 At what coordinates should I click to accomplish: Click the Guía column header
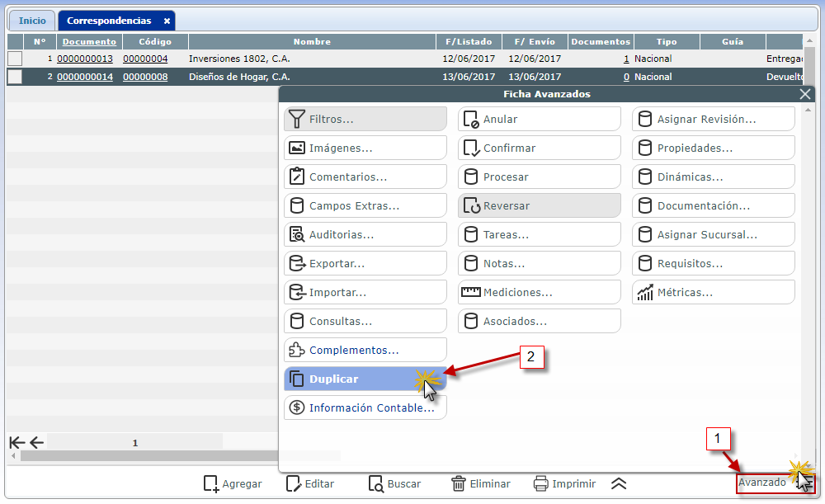(x=733, y=41)
